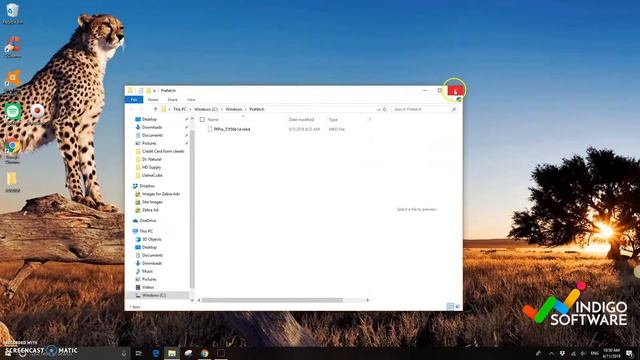The height and width of the screenshot is (360, 640).
Task: Select Windows (C:) drive in navigation pane
Action: 153,295
